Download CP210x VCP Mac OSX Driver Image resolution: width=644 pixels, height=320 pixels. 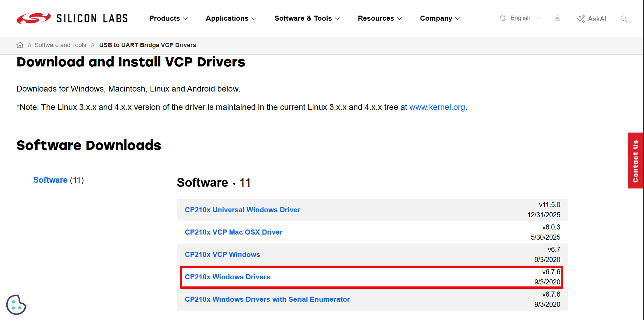[x=233, y=232]
